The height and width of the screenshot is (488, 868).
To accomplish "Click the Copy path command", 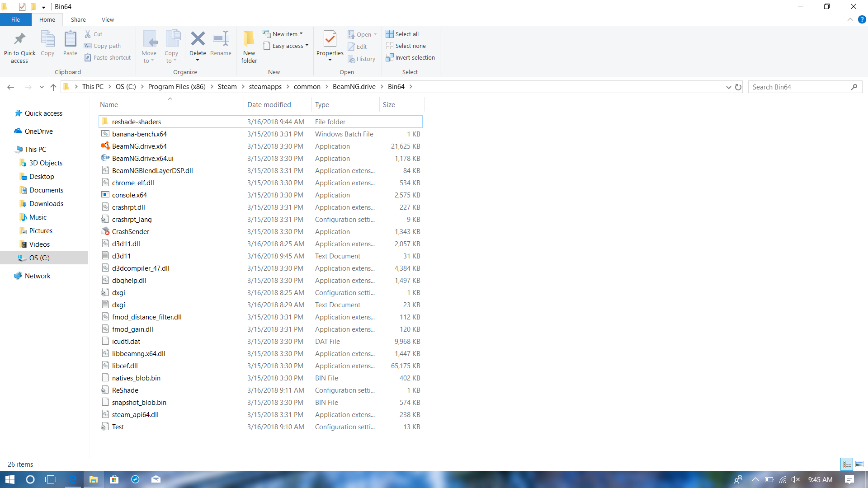I will (x=103, y=46).
